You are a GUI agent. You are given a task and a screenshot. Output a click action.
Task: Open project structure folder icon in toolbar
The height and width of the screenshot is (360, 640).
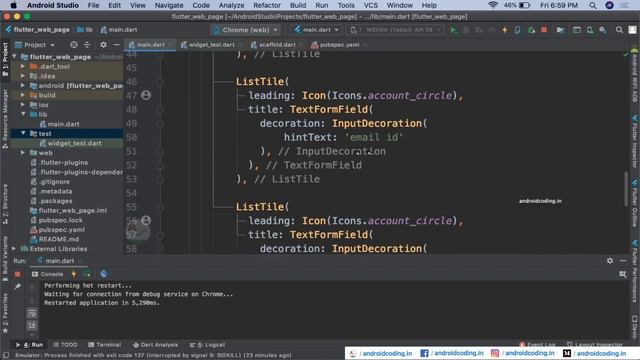tap(560, 30)
